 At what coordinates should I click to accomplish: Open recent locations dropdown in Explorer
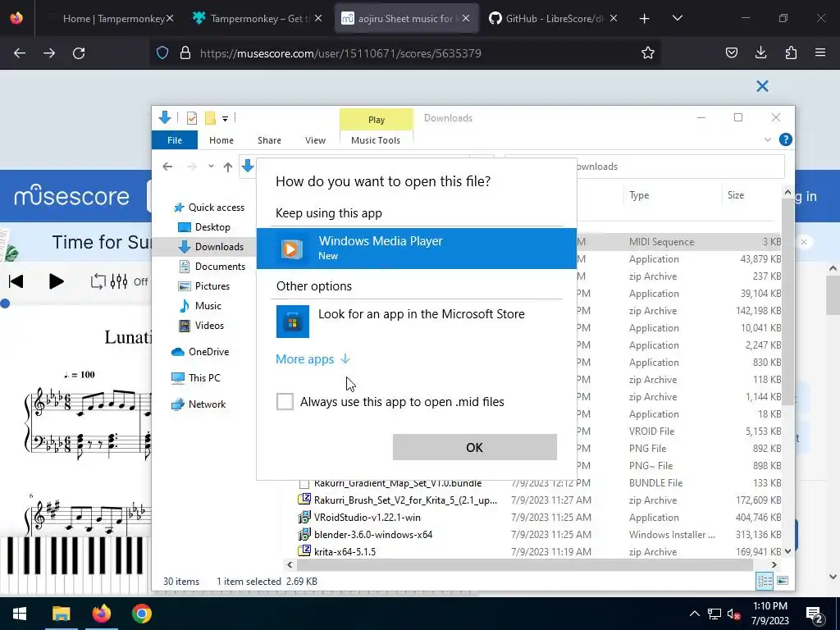[211, 166]
